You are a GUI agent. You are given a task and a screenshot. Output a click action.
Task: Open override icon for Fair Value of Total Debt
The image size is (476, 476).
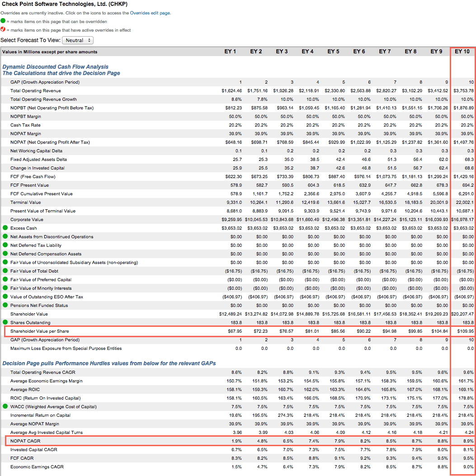click(5, 271)
